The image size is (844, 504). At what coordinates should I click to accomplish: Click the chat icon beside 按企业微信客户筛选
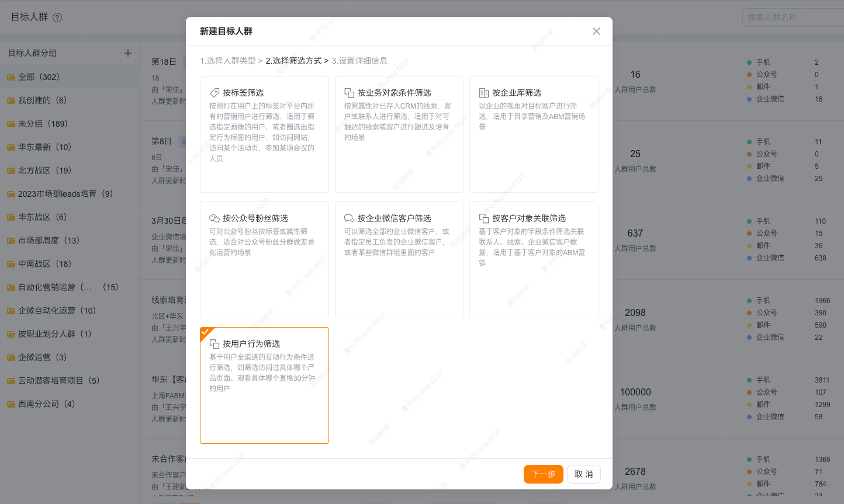349,218
